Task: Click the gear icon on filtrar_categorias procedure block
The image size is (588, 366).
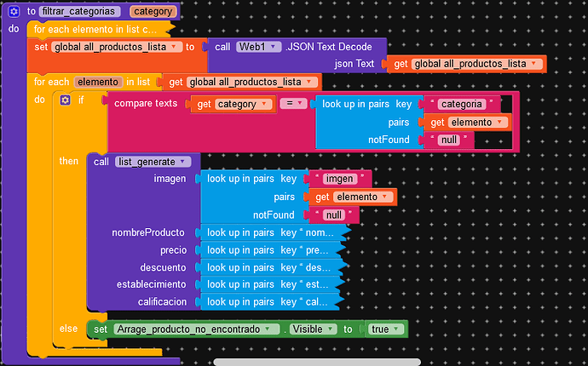Action: (14, 12)
